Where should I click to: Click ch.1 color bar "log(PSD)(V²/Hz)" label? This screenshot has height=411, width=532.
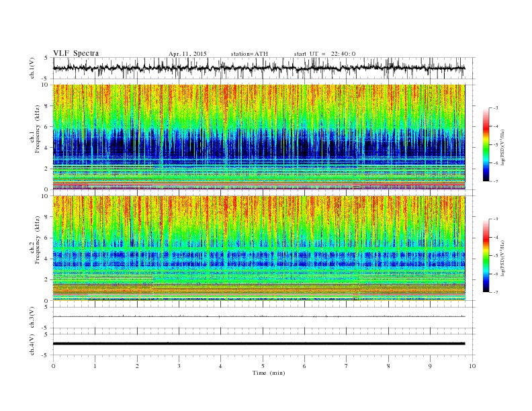tap(502, 147)
